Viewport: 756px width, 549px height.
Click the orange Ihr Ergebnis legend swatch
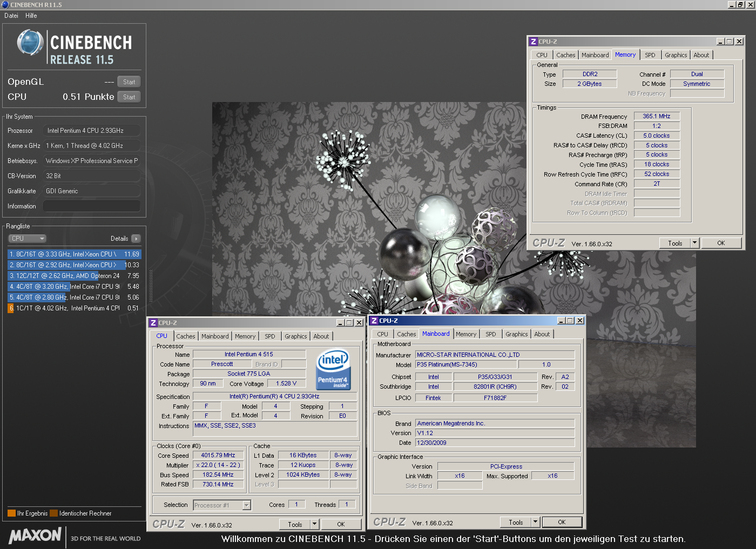pyautogui.click(x=11, y=513)
